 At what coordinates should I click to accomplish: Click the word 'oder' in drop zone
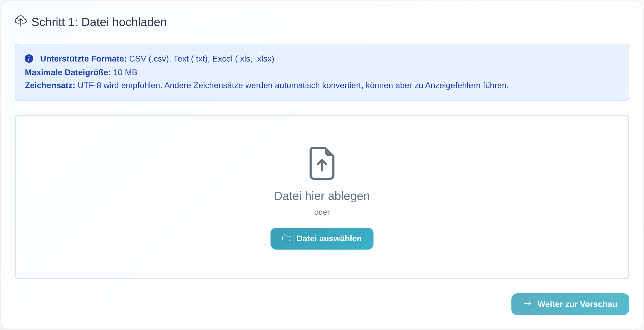click(322, 212)
